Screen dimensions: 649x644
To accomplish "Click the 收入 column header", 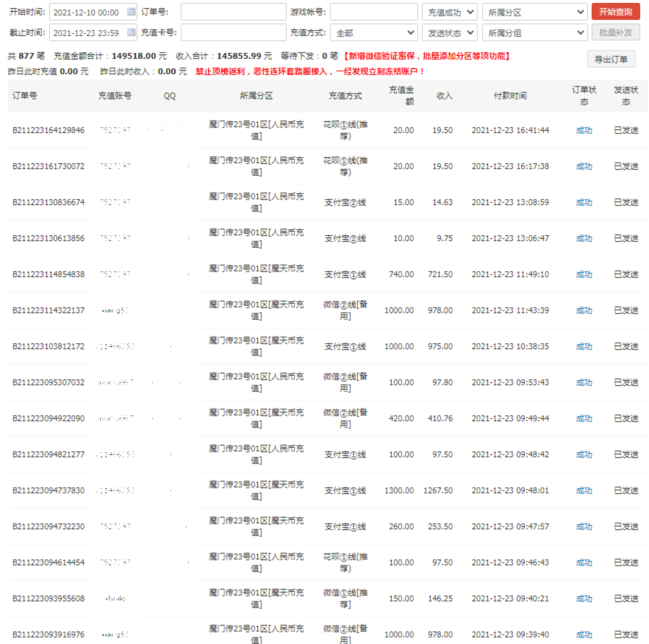I will point(444,96).
